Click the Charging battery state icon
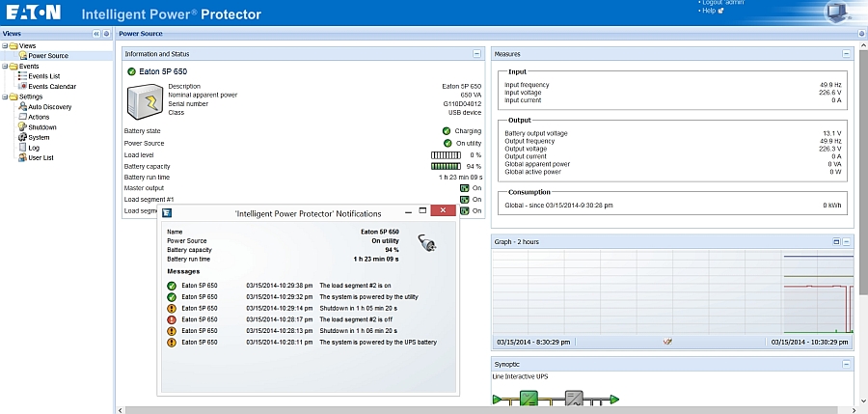Viewport: 868px width, 414px height. click(447, 131)
